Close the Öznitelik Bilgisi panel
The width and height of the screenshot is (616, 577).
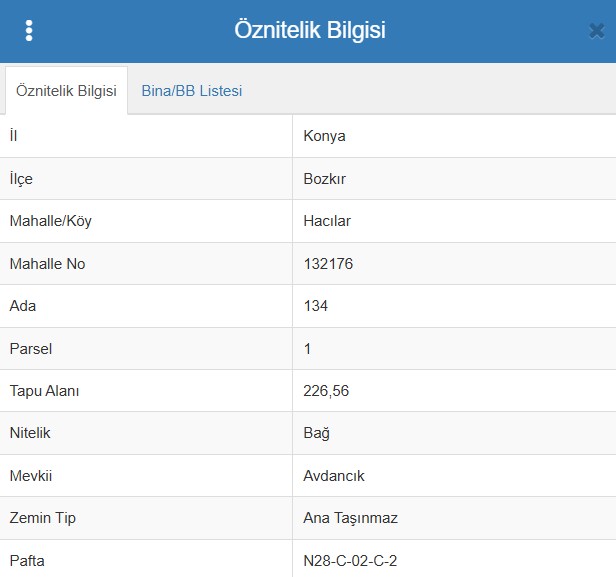[596, 31]
